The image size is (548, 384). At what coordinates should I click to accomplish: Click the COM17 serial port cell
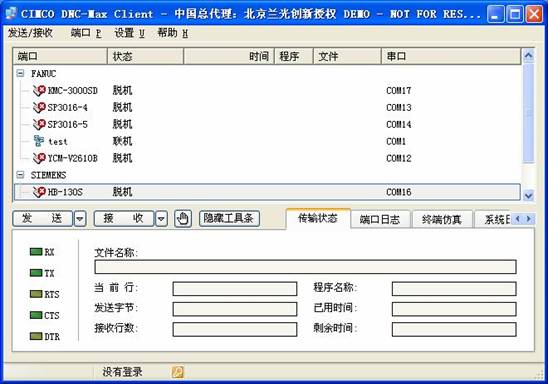(x=399, y=90)
